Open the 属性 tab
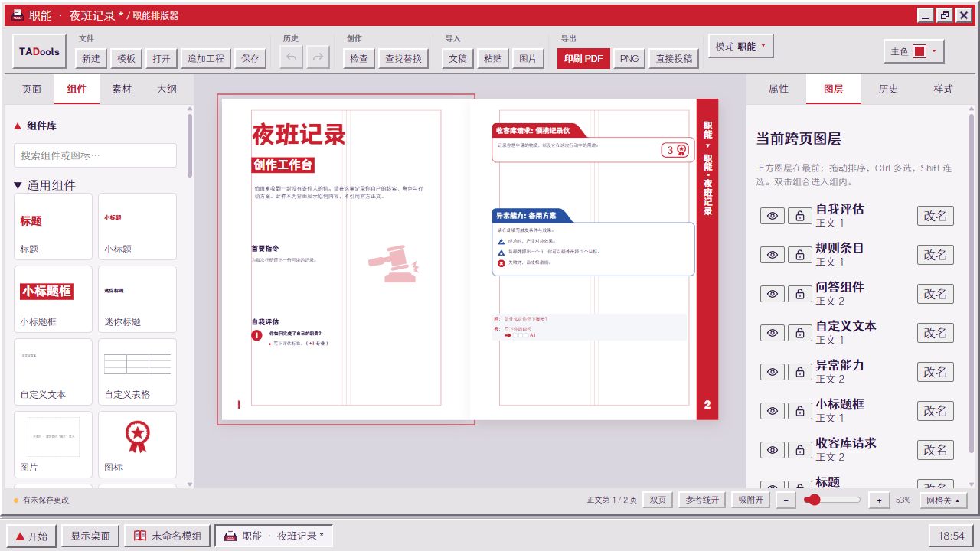The width and height of the screenshot is (980, 551). pos(779,89)
